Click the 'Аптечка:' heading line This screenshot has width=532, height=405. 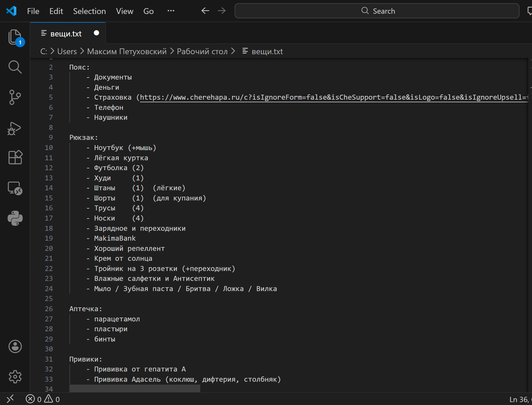(x=86, y=309)
